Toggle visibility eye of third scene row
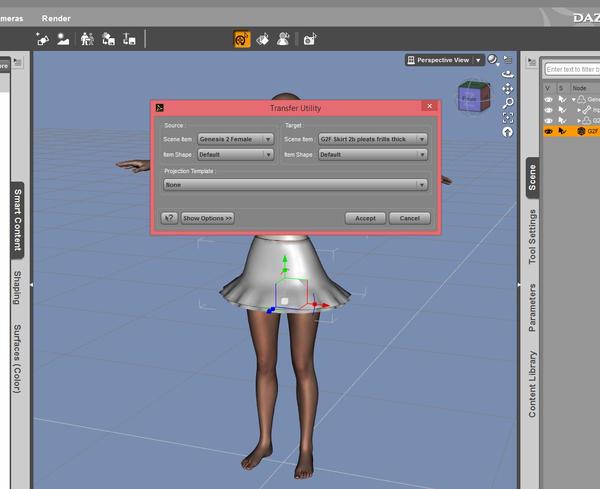The height and width of the screenshot is (489, 600). click(548, 121)
